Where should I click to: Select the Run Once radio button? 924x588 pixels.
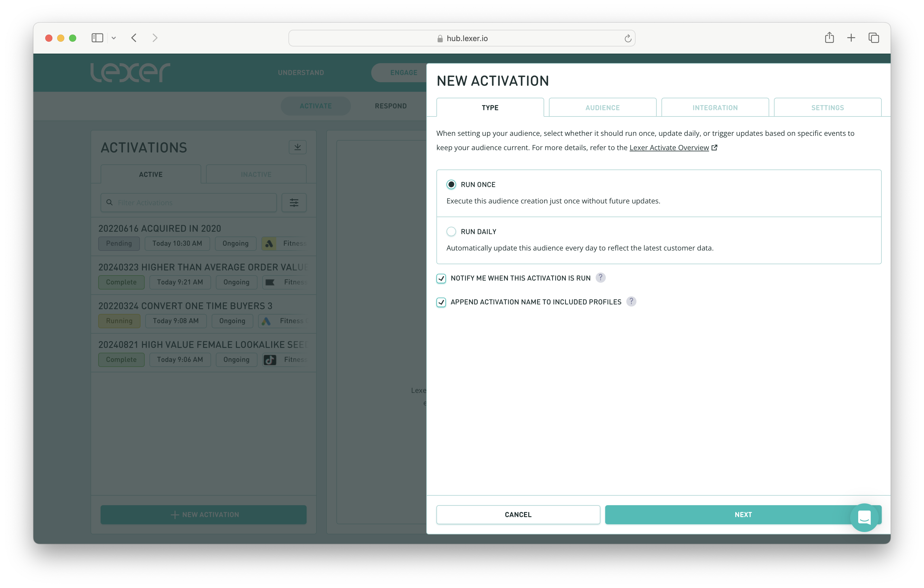pos(451,184)
